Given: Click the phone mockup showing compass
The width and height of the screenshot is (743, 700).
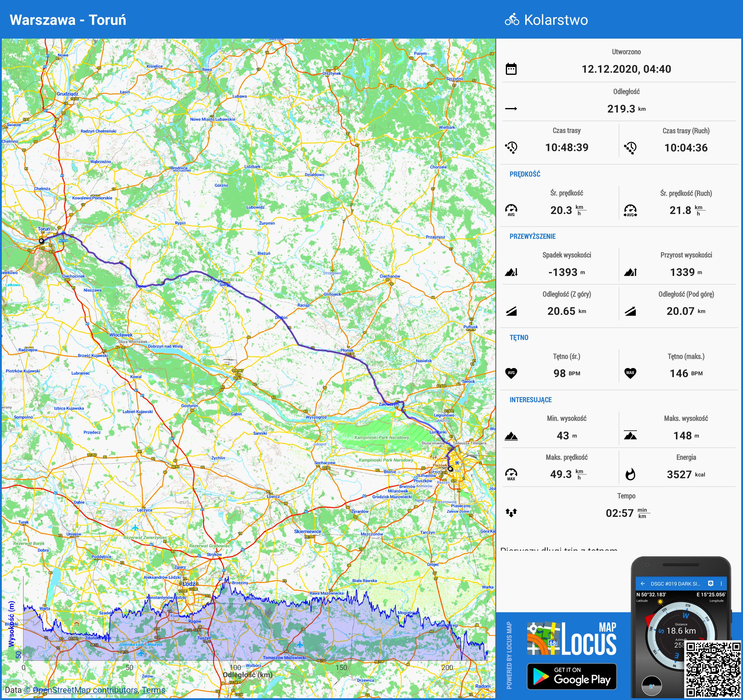Looking at the screenshot, I should click(681, 628).
